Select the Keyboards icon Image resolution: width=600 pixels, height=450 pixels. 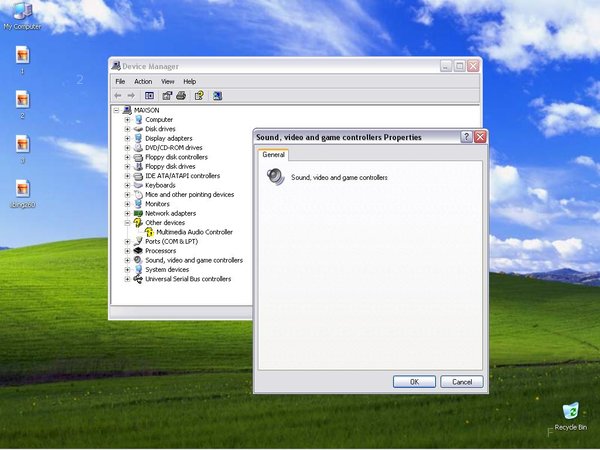click(x=139, y=185)
